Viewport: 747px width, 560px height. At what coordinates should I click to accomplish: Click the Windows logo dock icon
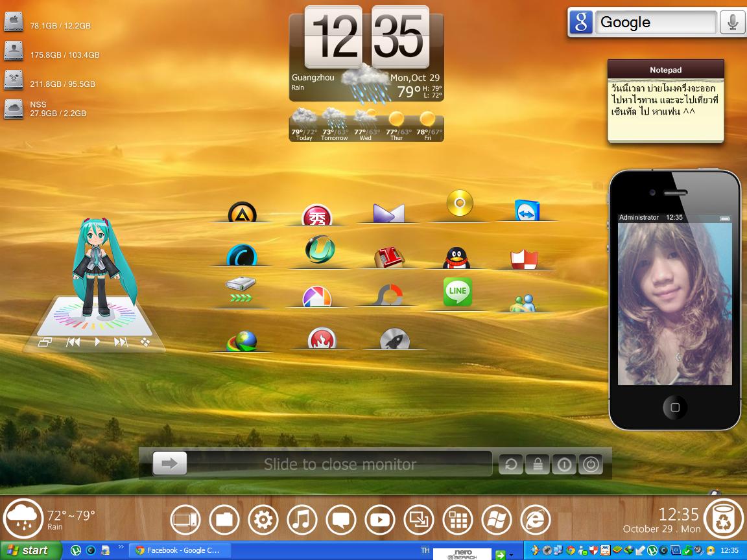[x=497, y=519]
